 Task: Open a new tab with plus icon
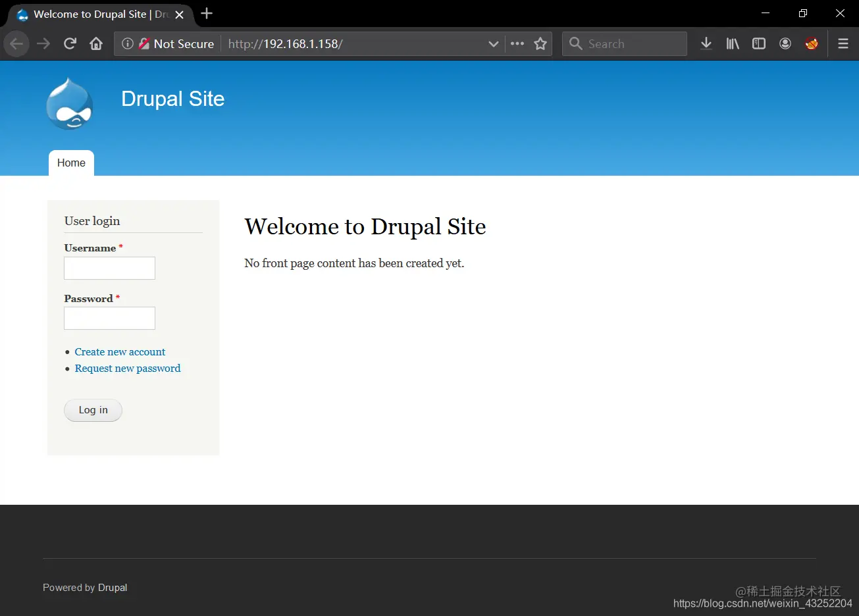(207, 14)
